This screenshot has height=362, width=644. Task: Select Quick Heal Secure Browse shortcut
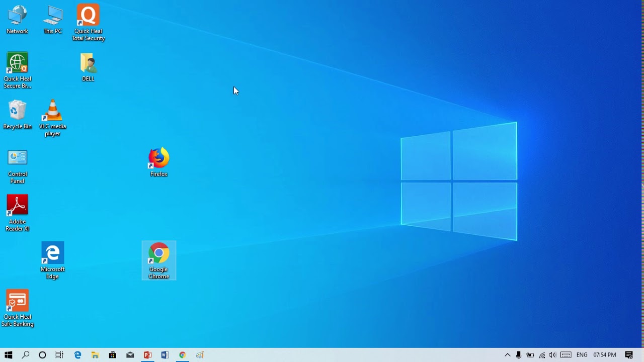17,71
